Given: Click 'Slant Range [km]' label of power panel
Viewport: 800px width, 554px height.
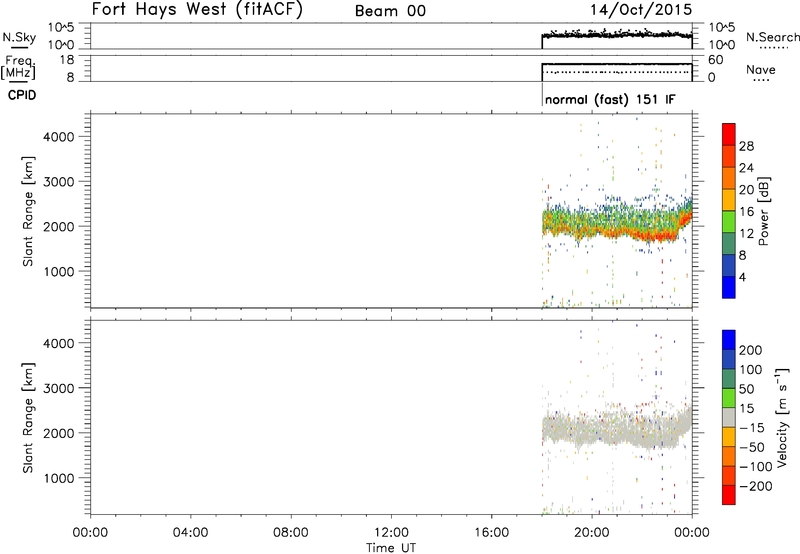Looking at the screenshot, I should click(28, 211).
